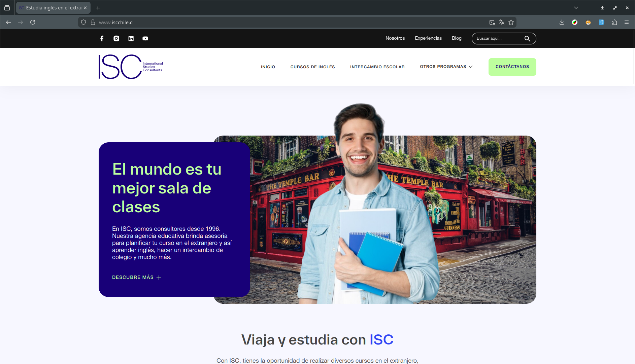This screenshot has width=635, height=364.
Task: Open the ISC Facebook page icon
Action: click(x=102, y=38)
